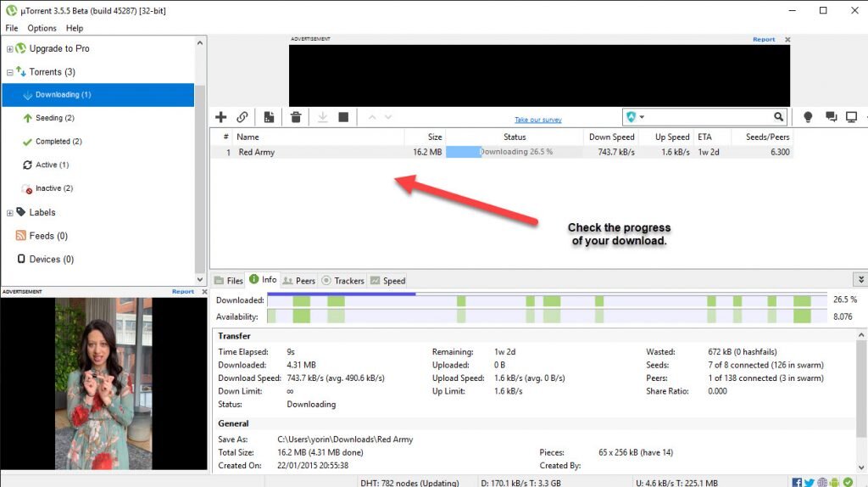Click the lightbulb icon in toolbar
The height and width of the screenshot is (487, 868).
coord(808,117)
